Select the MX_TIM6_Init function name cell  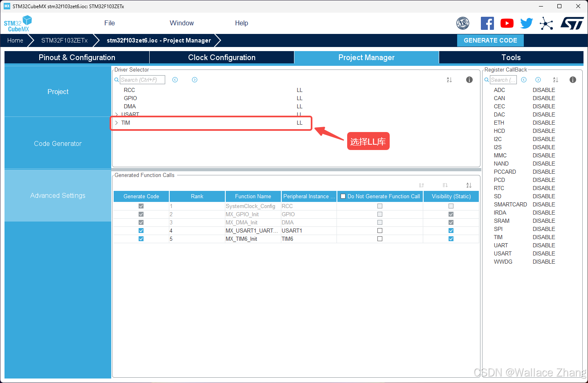tap(253, 239)
